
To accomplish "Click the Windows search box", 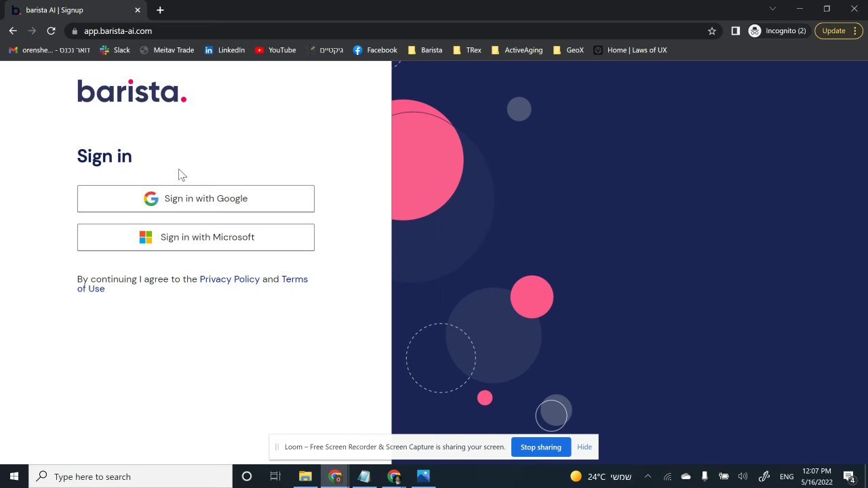I will (x=130, y=476).
